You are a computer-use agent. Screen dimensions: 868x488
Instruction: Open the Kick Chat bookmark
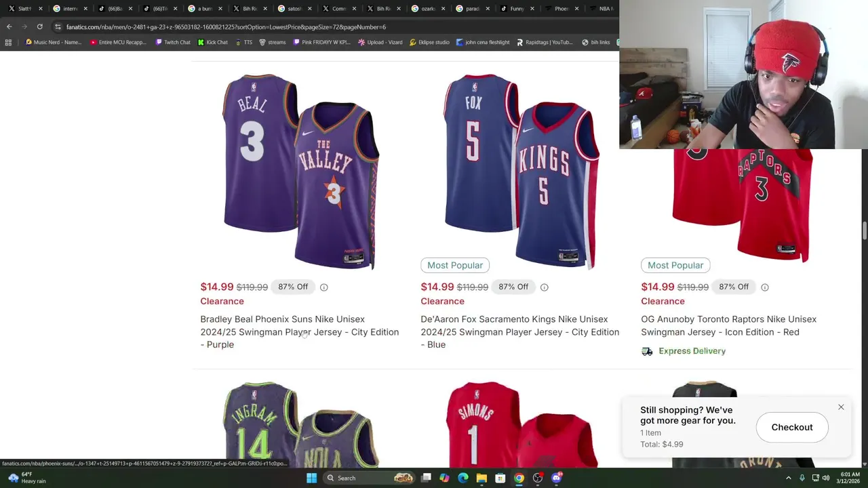pos(213,42)
